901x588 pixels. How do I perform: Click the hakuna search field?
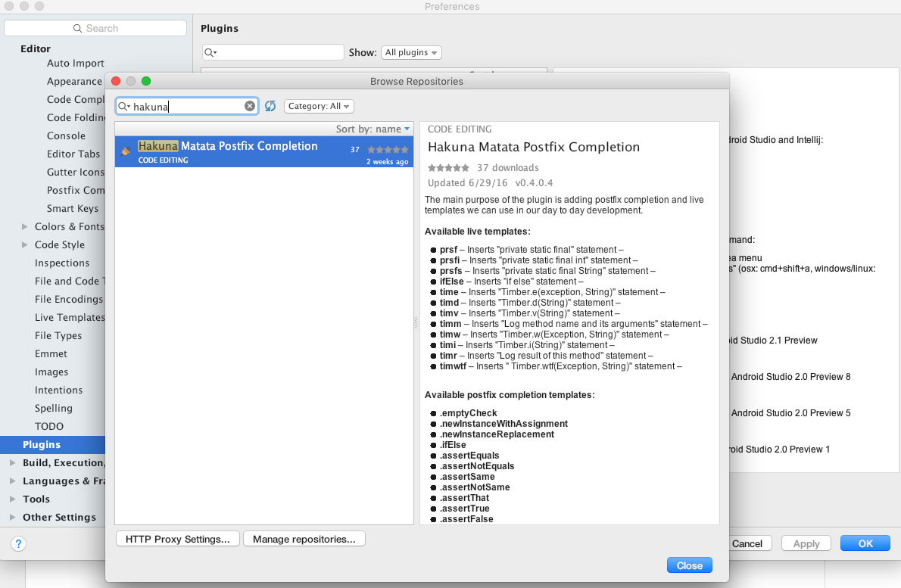click(x=187, y=106)
